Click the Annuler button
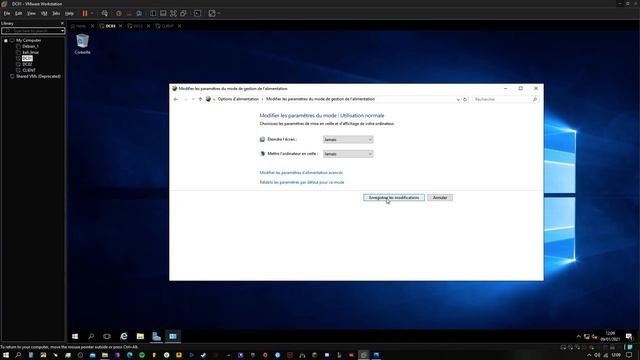The image size is (640, 360). pos(440,198)
